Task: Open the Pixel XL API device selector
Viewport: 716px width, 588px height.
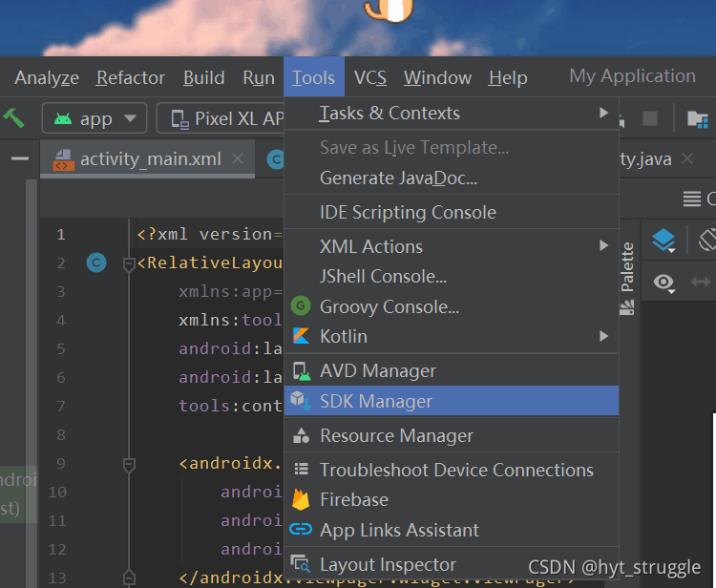Action: click(221, 118)
